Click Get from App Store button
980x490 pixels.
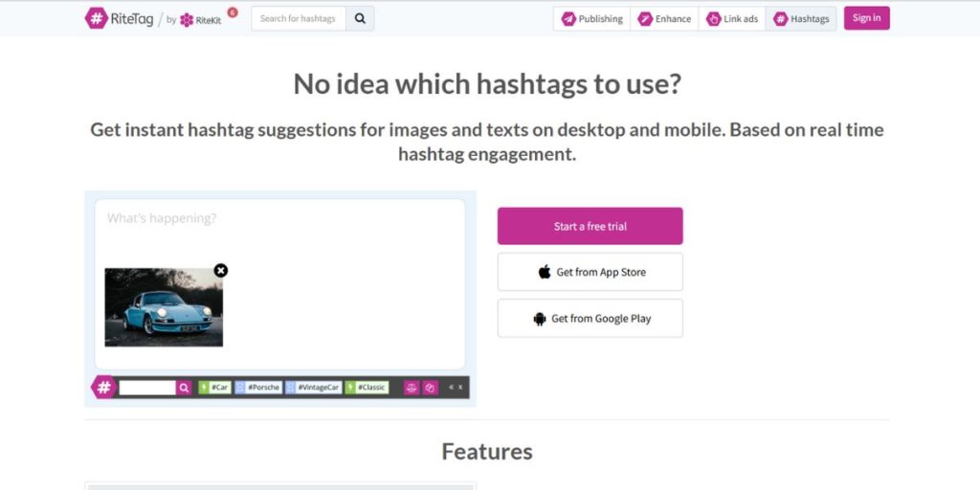click(x=590, y=272)
